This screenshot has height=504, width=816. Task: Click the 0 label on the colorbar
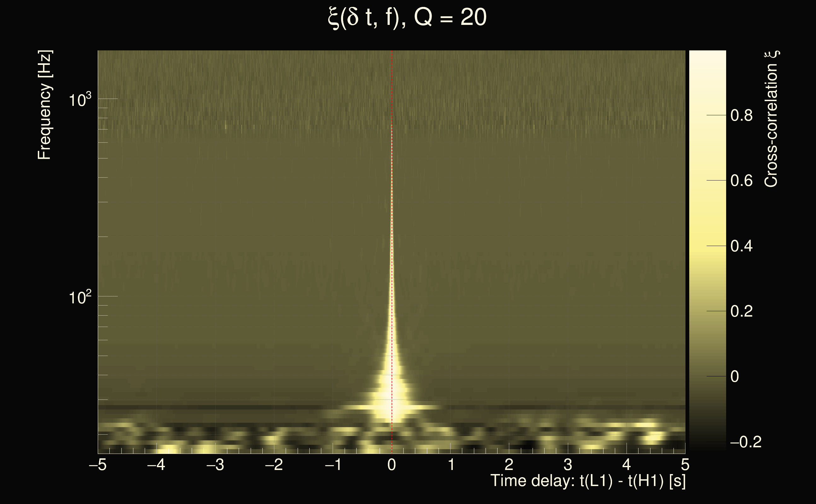coord(735,377)
